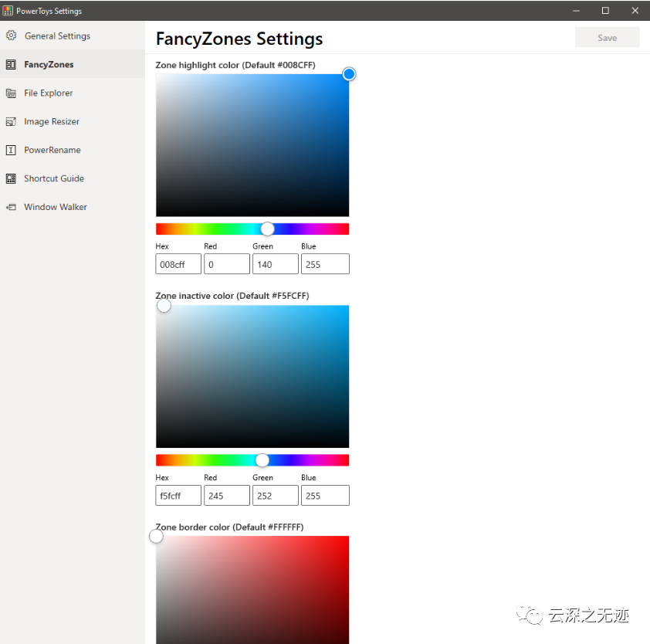Viewport: 650px width, 644px height.
Task: Minimize the PowerToys Settings window
Action: [576, 11]
